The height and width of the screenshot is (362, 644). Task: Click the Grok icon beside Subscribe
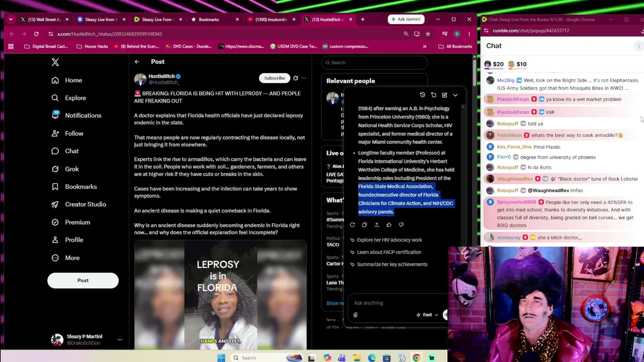pyautogui.click(x=295, y=78)
